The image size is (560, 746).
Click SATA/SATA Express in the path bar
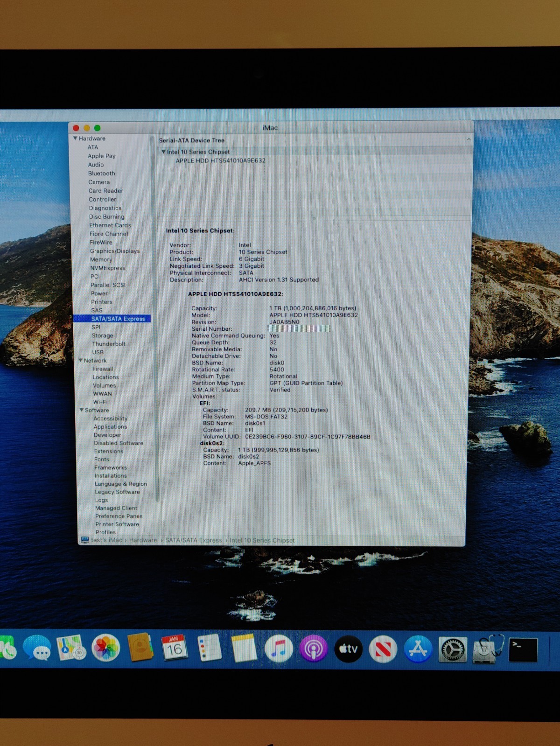(x=193, y=540)
